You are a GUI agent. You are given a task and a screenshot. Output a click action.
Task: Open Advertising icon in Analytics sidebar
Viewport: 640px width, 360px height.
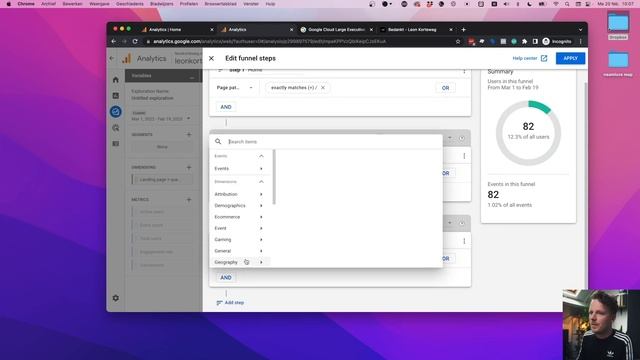pyautogui.click(x=116, y=128)
